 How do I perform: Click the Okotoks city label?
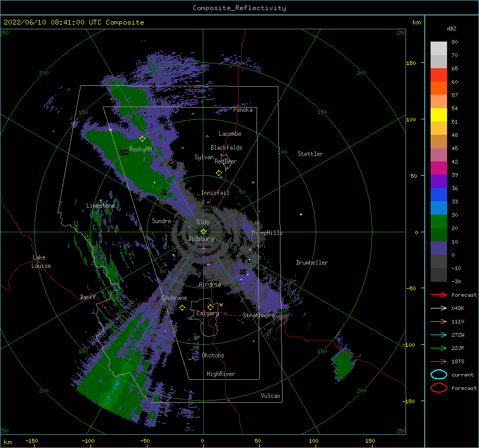click(213, 355)
